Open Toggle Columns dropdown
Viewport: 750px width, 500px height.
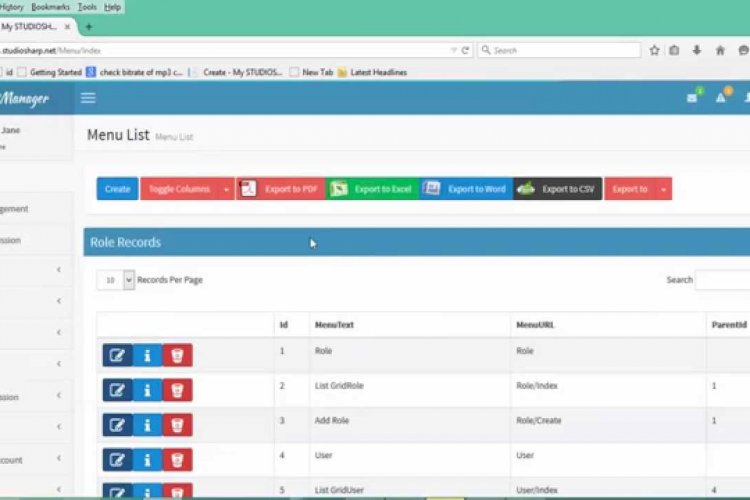click(x=187, y=189)
